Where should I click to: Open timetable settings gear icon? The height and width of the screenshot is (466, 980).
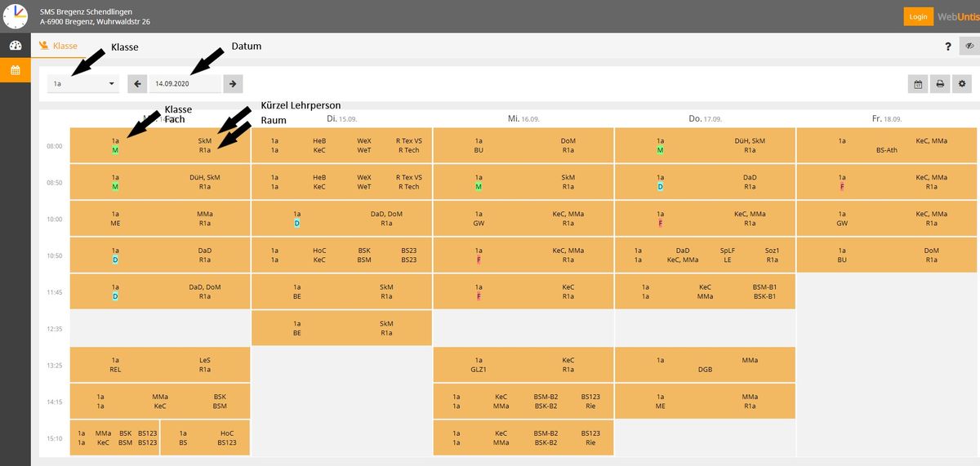click(962, 83)
